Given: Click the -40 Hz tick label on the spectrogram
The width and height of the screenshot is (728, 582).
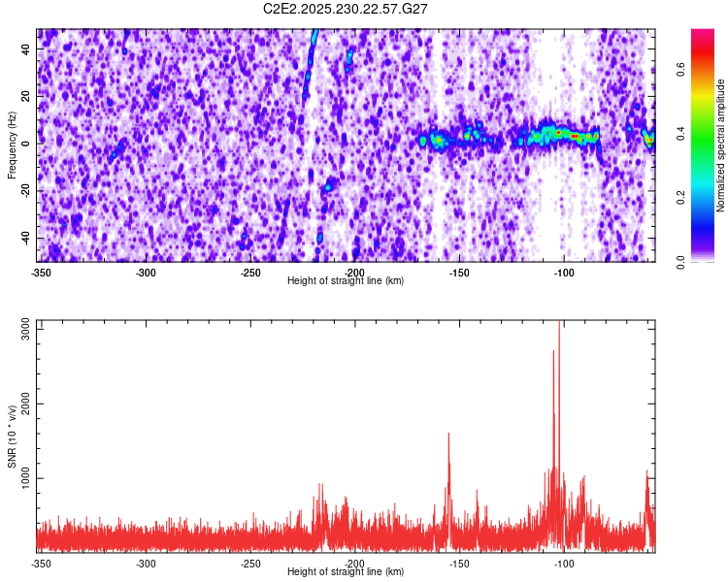Looking at the screenshot, I should click(x=25, y=238).
